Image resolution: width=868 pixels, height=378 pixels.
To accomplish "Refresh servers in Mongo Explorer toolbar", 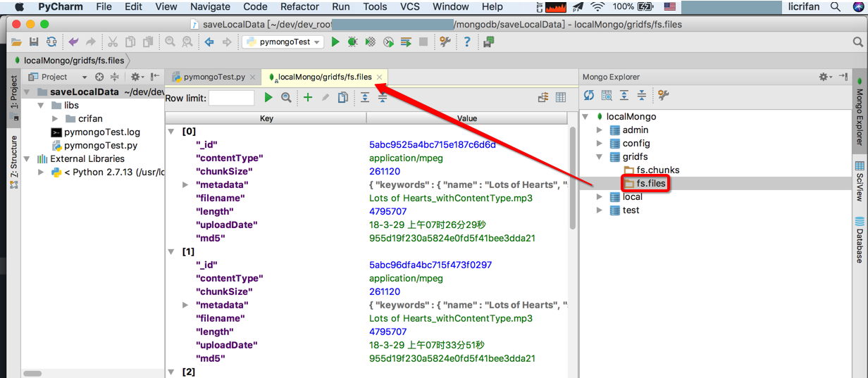I will 589,95.
